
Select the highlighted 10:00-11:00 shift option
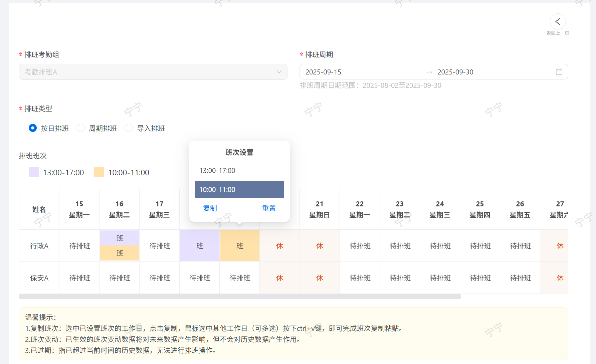pos(239,189)
